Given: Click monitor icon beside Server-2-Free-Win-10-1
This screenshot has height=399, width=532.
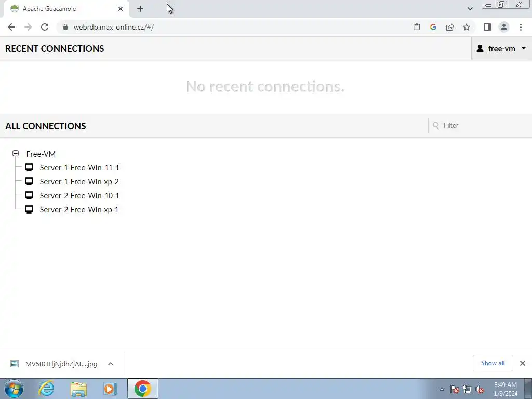Looking at the screenshot, I should click(29, 195).
